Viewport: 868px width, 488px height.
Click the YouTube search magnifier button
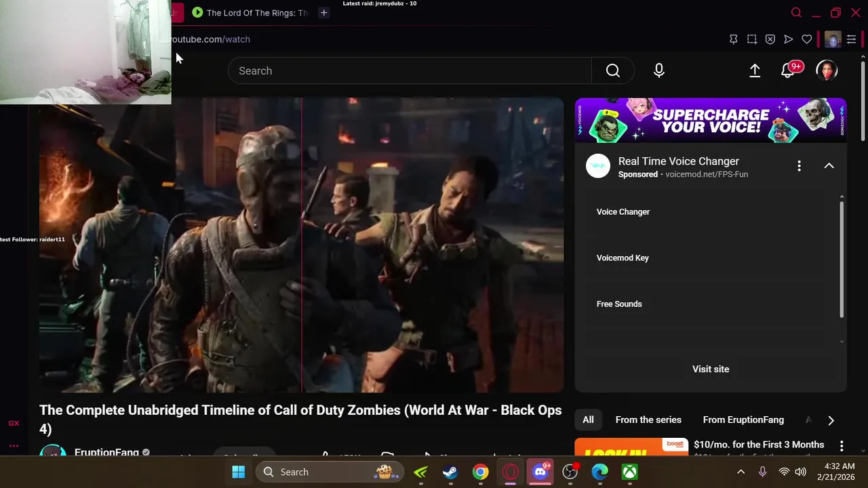click(613, 70)
